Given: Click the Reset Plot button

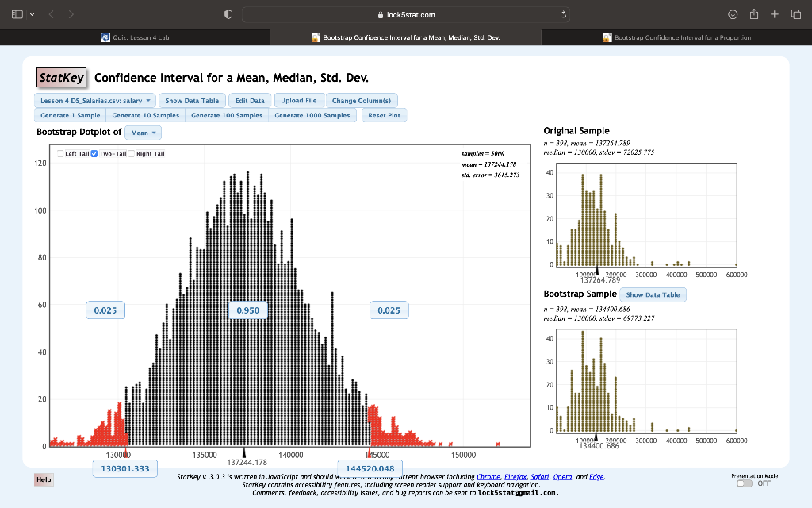Looking at the screenshot, I should pyautogui.click(x=383, y=115).
